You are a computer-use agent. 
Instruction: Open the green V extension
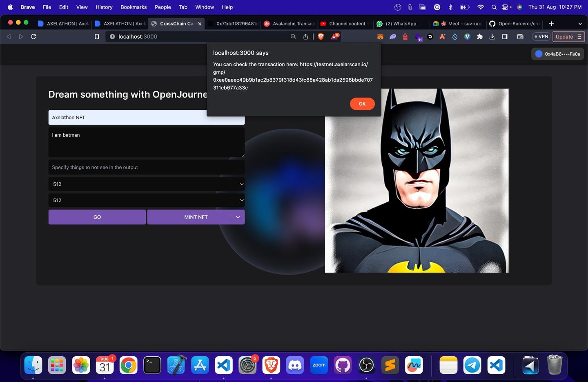click(468, 36)
